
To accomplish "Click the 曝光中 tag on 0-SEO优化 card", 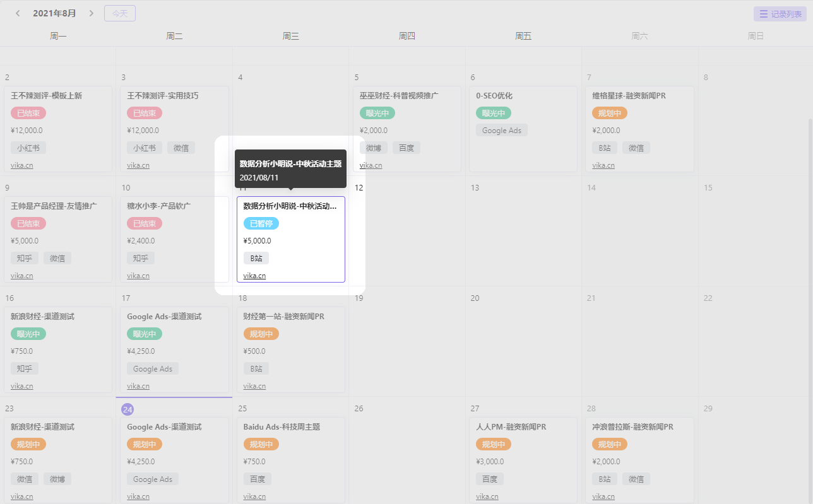I will pos(493,114).
